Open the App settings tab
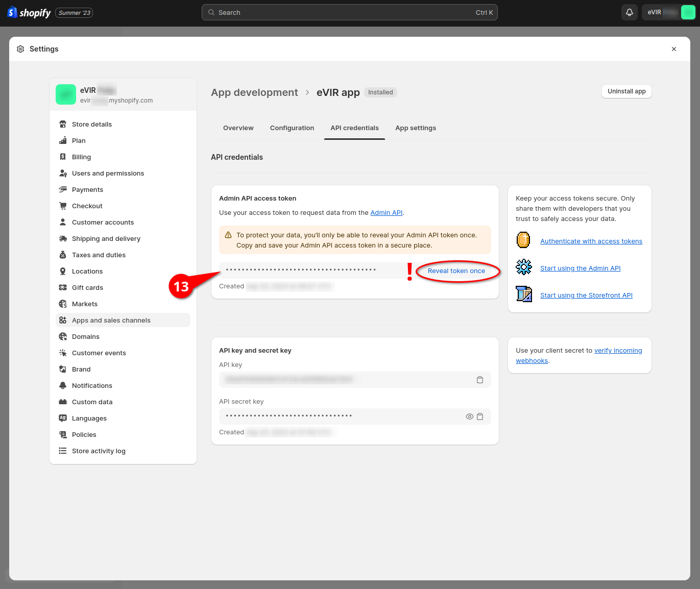700x589 pixels. (416, 128)
